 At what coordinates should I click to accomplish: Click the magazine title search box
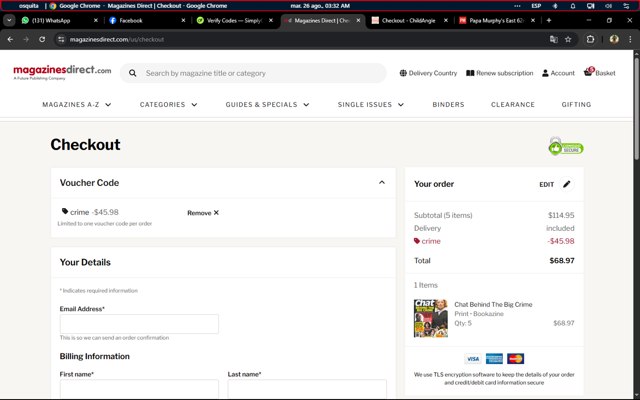click(x=253, y=73)
